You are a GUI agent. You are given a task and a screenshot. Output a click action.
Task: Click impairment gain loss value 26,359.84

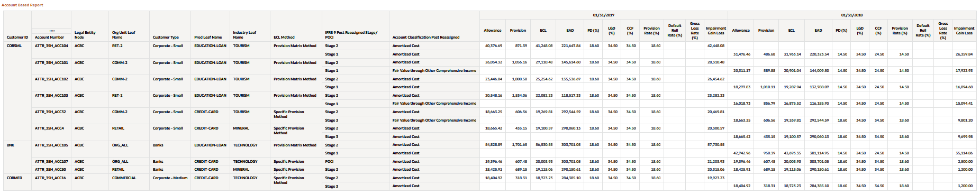pos(964,54)
